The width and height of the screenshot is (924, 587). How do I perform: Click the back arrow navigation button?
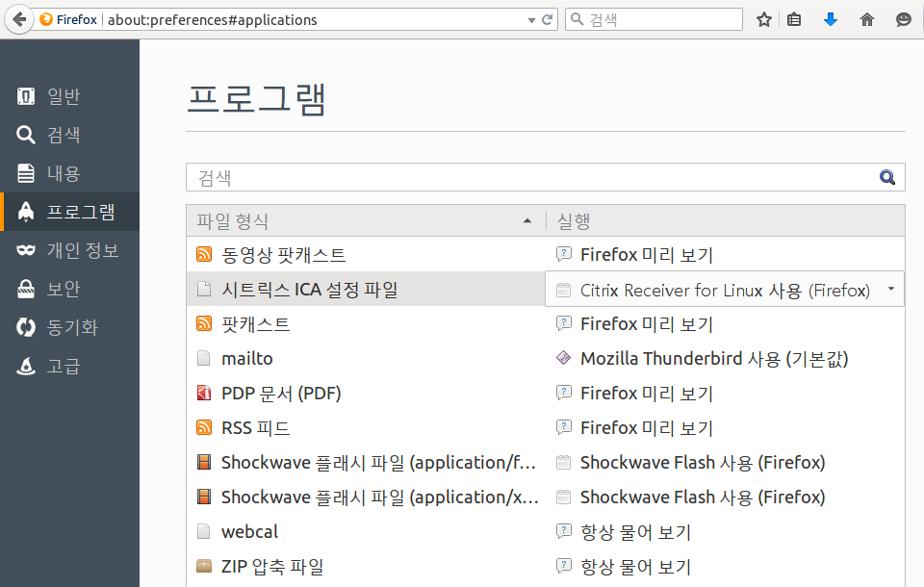pyautogui.click(x=19, y=19)
